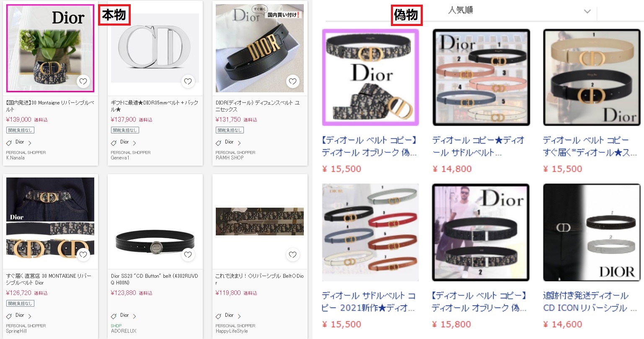Open link ディオール ベルト コピー priced ¥15,500 first item
644x339 pixels.
tap(370, 146)
